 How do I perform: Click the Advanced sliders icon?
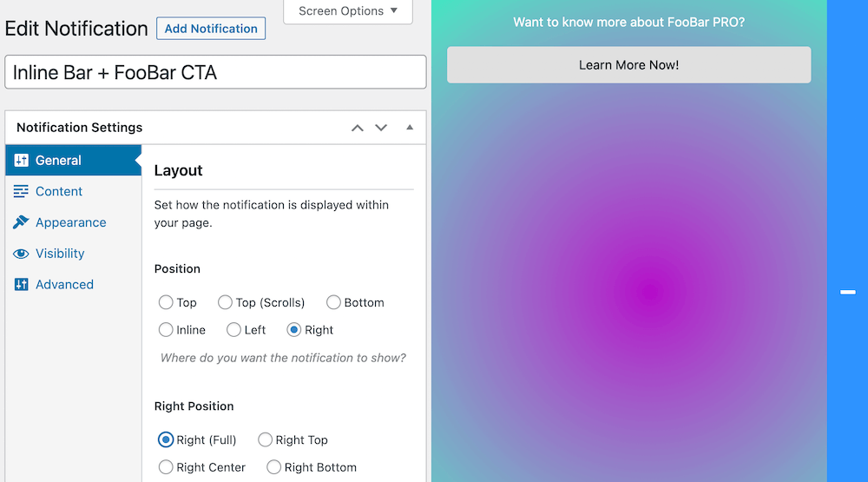click(x=21, y=284)
